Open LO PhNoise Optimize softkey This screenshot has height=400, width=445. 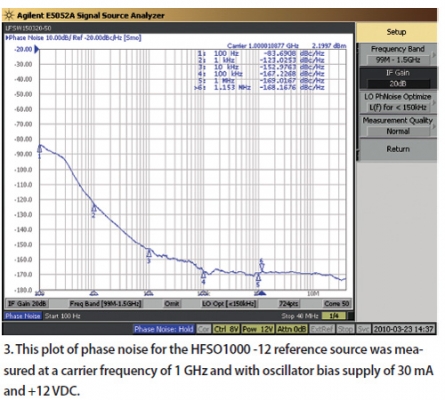click(397, 102)
